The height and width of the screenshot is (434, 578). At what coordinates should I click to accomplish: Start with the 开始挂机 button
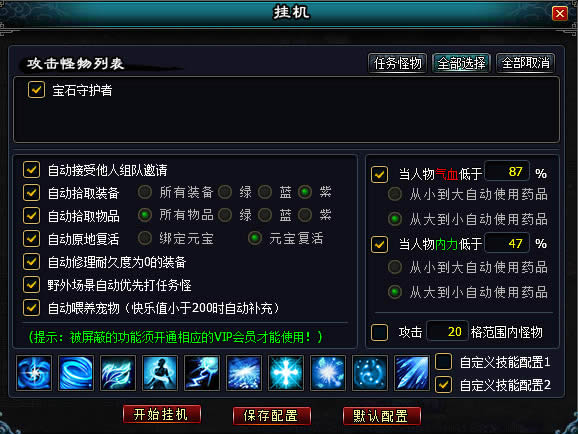(x=161, y=414)
